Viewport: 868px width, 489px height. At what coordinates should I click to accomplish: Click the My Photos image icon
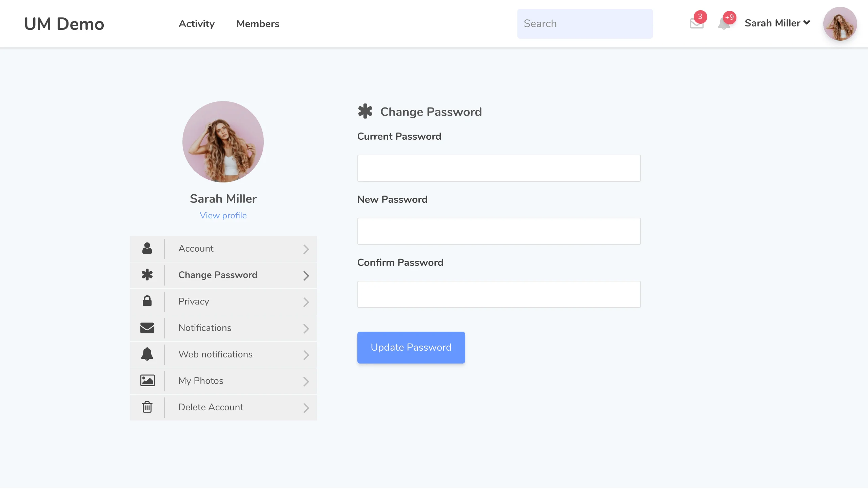pyautogui.click(x=147, y=381)
